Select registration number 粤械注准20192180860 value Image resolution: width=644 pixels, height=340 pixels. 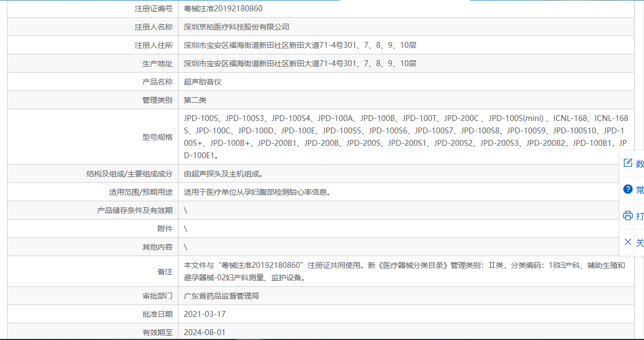point(223,9)
